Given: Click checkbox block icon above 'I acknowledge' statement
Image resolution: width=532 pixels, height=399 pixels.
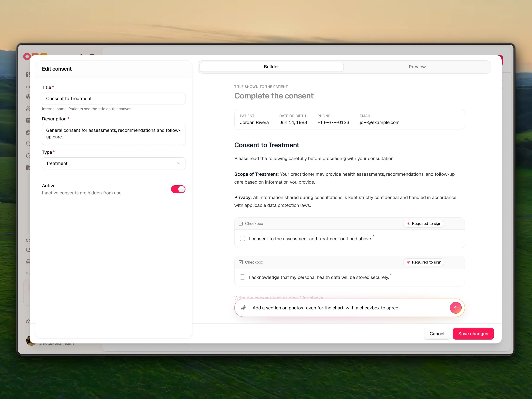Looking at the screenshot, I should 241,262.
